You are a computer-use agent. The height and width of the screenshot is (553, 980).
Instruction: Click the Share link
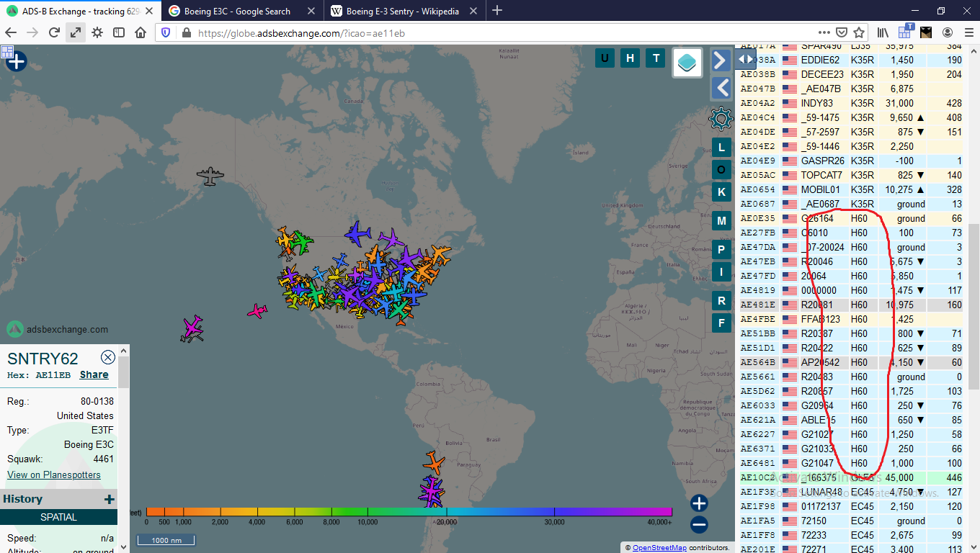point(94,374)
